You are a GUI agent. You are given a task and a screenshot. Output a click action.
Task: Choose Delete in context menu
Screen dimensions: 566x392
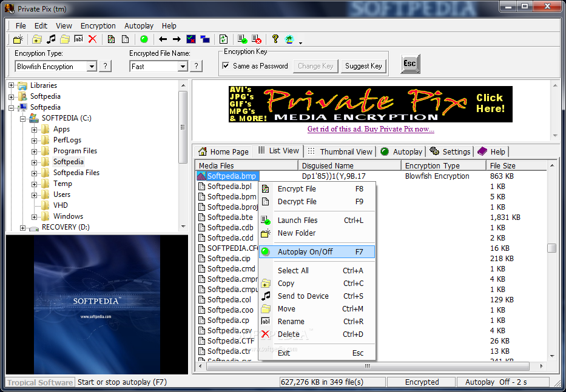pos(317,334)
